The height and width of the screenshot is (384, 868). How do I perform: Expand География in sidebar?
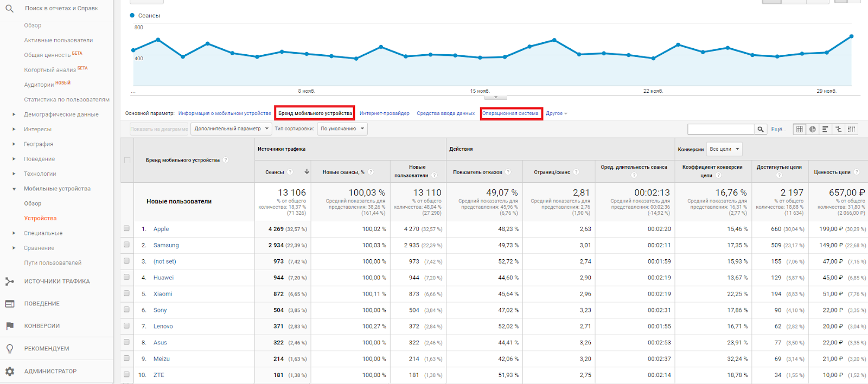14,144
